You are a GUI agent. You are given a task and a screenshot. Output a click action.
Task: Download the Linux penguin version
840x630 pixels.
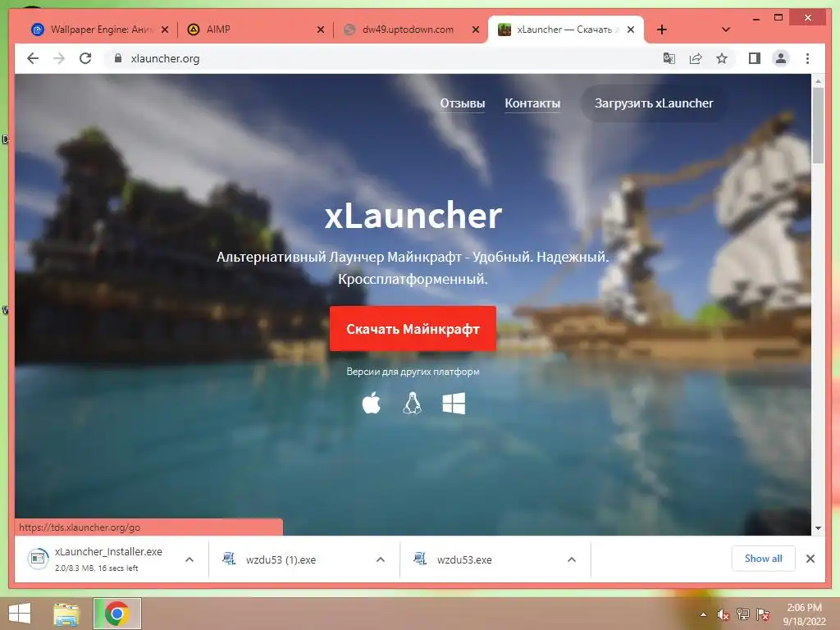click(x=412, y=404)
